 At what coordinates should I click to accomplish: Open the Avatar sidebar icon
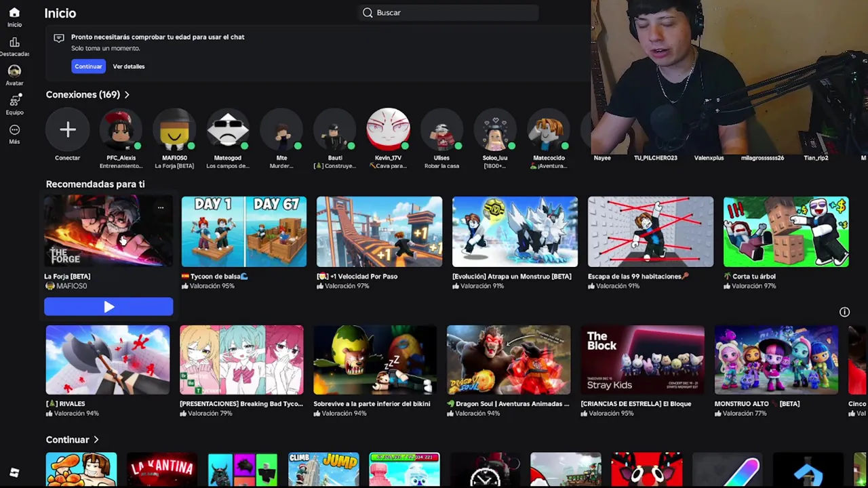coord(14,71)
